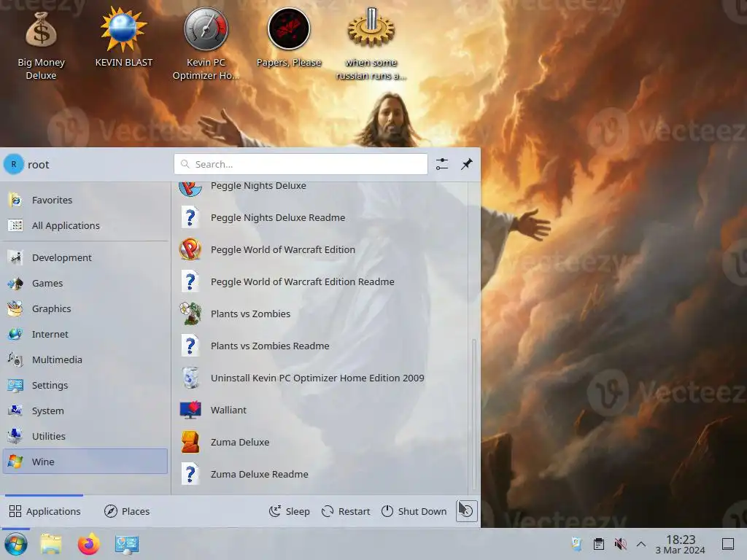Open Settings category
This screenshot has height=560, width=747.
(x=85, y=385)
